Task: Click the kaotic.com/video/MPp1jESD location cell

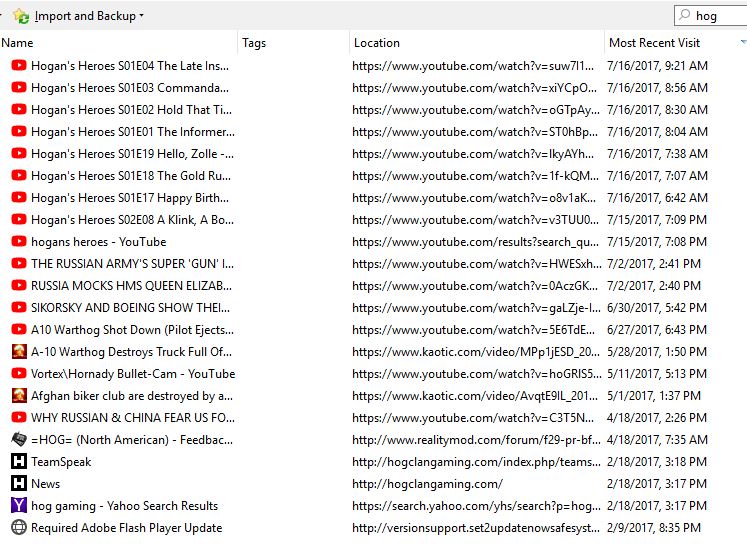Action: pyautogui.click(x=476, y=352)
